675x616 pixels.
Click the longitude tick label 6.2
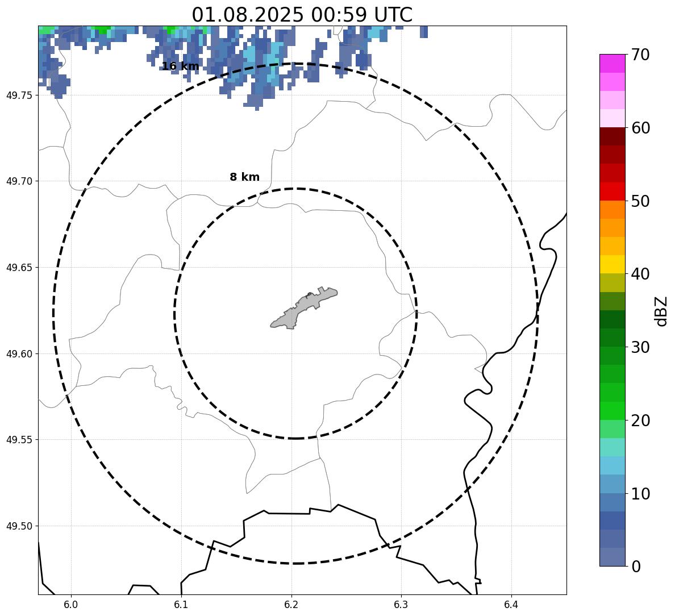(291, 605)
